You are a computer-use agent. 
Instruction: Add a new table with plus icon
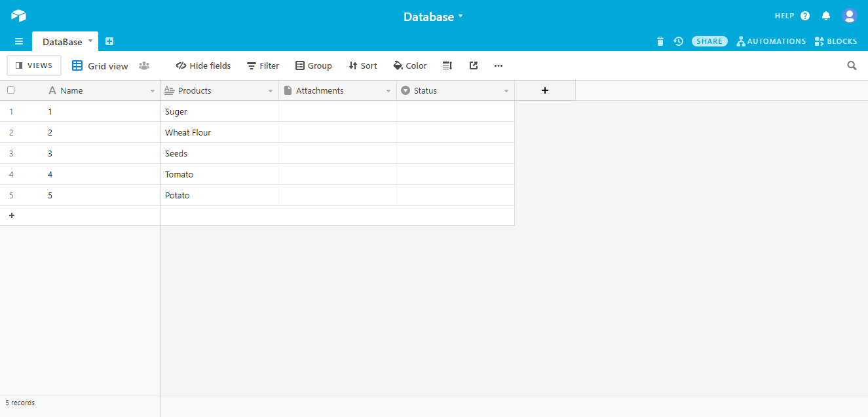pyautogui.click(x=109, y=41)
